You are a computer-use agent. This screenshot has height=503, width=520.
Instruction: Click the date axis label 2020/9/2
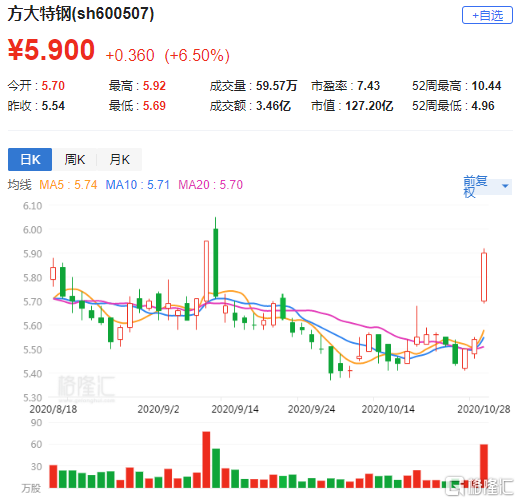tap(158, 409)
